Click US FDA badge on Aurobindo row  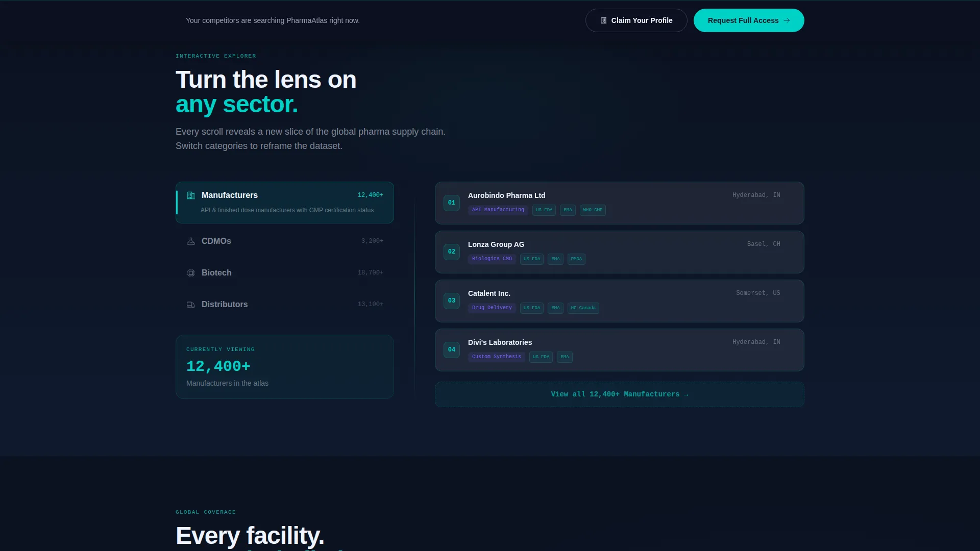pyautogui.click(x=544, y=210)
